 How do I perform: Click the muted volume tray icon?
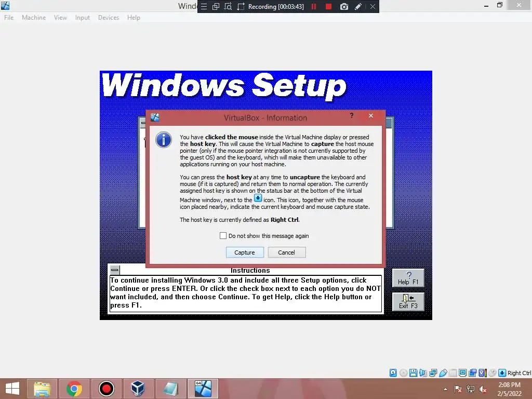483,389
